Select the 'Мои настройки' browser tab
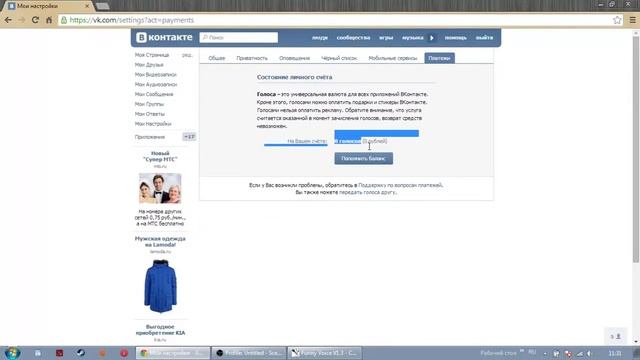The width and height of the screenshot is (640, 360). pos(48,6)
